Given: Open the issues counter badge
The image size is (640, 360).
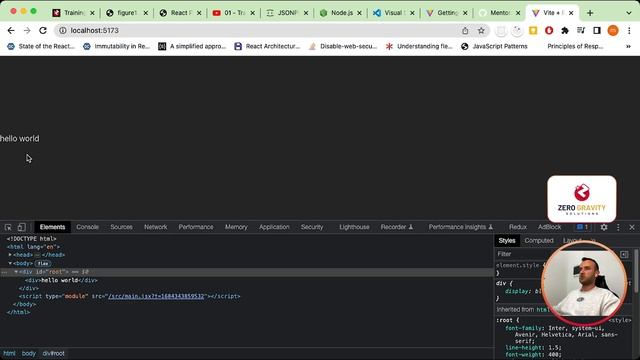Looking at the screenshot, I should point(582,227).
